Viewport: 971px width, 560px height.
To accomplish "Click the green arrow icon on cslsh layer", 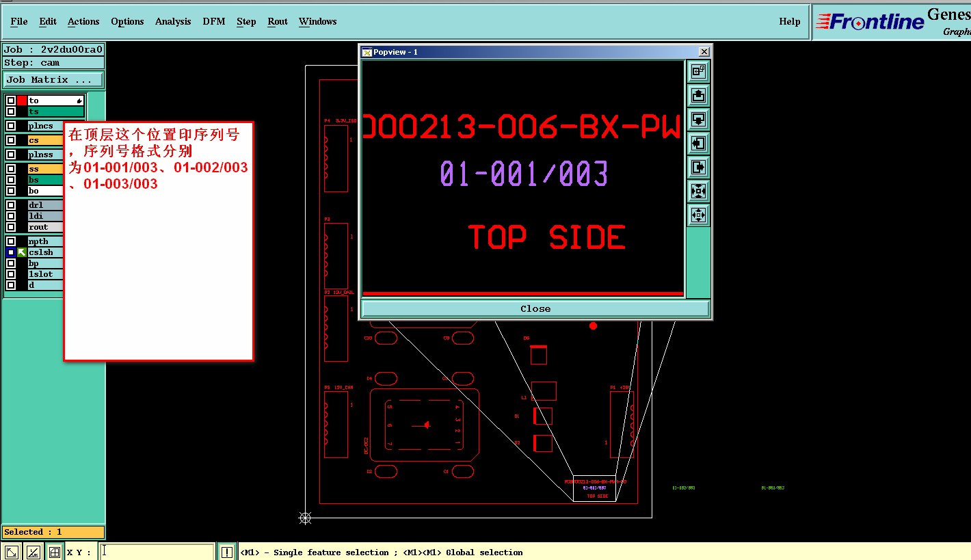I will 22,252.
